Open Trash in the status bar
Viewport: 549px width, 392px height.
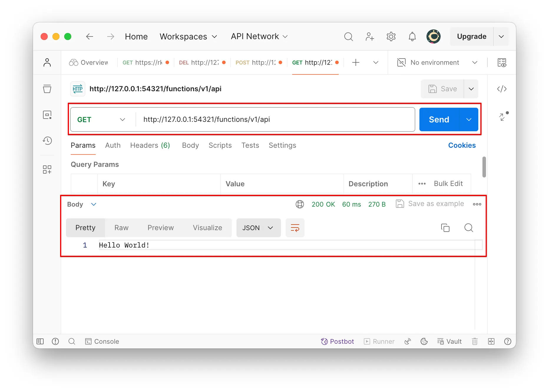tap(475, 341)
